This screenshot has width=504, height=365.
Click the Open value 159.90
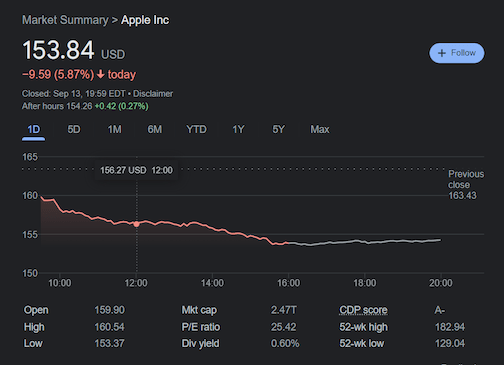pyautogui.click(x=109, y=310)
